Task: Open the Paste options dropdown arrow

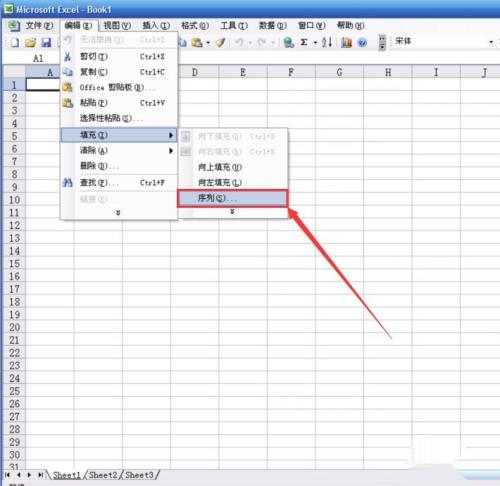Action: click(208, 43)
